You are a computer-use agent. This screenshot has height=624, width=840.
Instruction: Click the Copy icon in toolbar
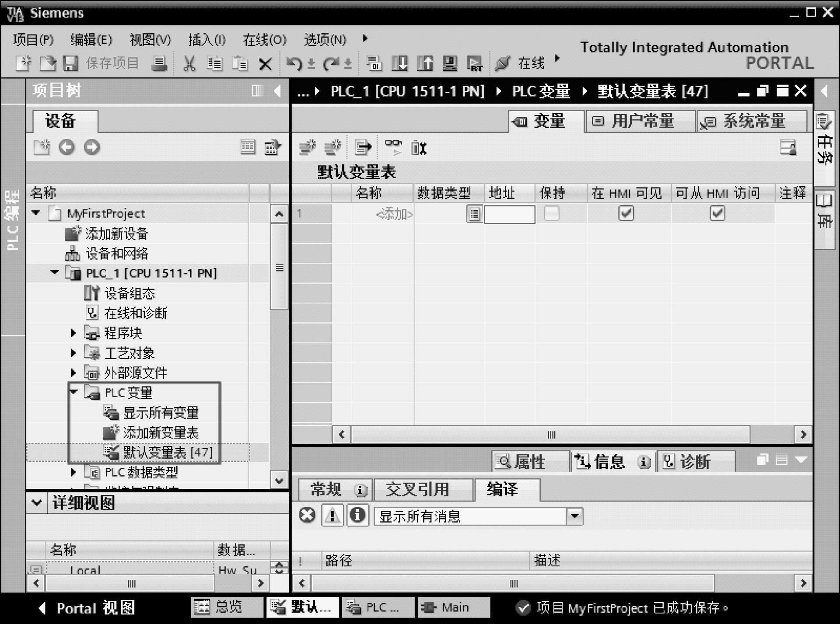point(214,64)
